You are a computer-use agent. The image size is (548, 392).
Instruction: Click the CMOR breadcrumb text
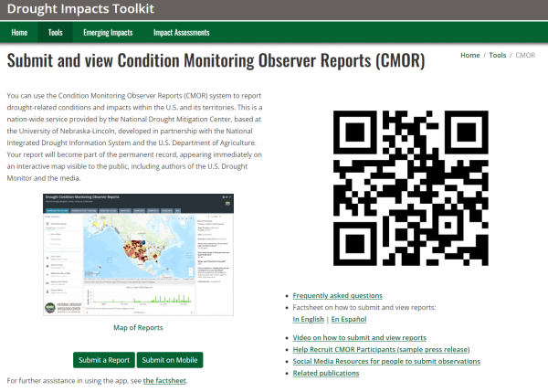tap(525, 55)
